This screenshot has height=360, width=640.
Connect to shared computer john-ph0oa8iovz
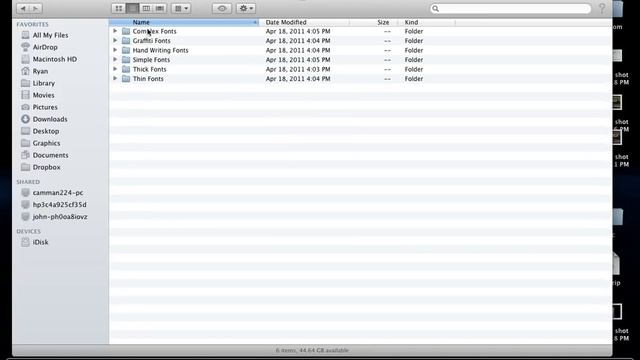(54, 216)
